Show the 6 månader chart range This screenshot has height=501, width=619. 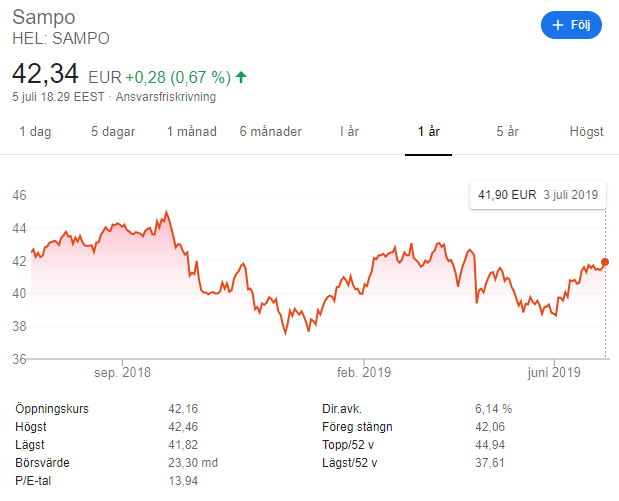(271, 131)
